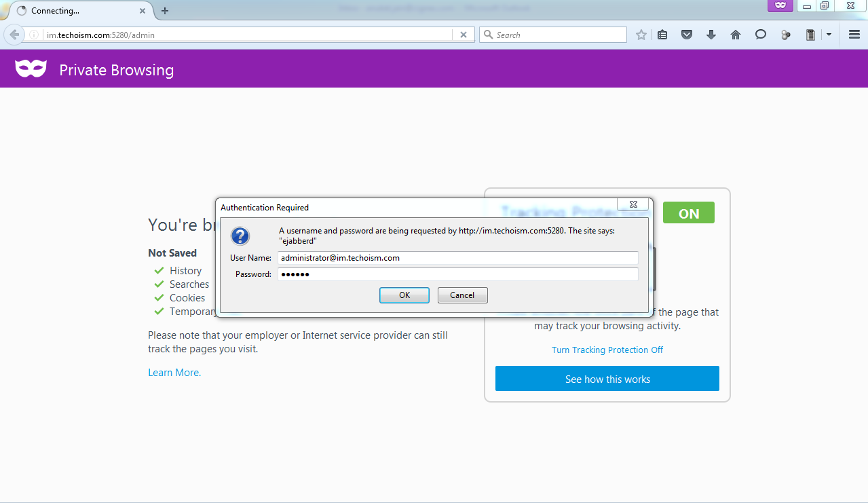
Task: Click the 'Searches' list item
Action: (x=189, y=284)
